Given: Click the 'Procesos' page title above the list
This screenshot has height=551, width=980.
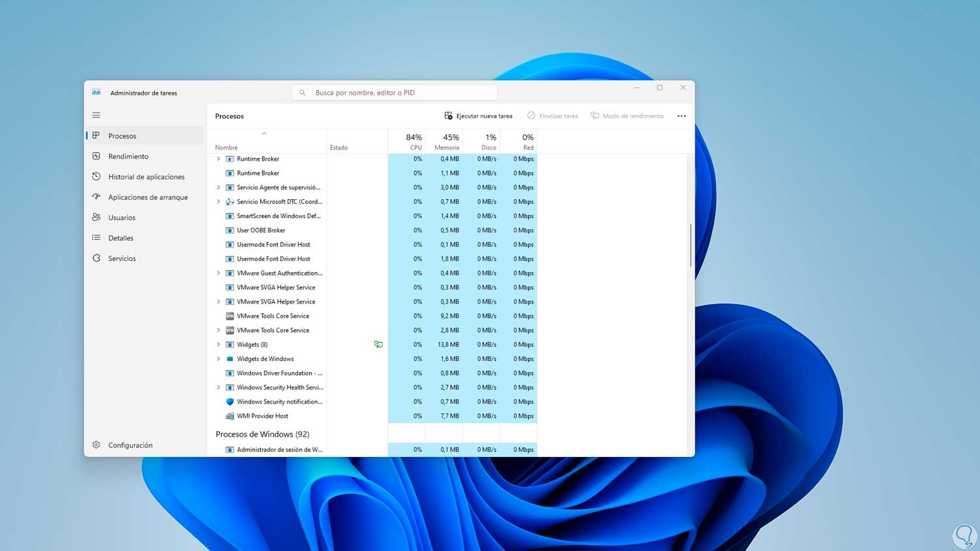Looking at the screenshot, I should pyautogui.click(x=229, y=116).
